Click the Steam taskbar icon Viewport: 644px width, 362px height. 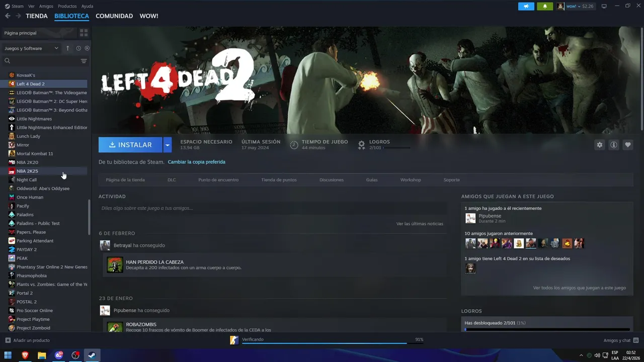click(92, 355)
